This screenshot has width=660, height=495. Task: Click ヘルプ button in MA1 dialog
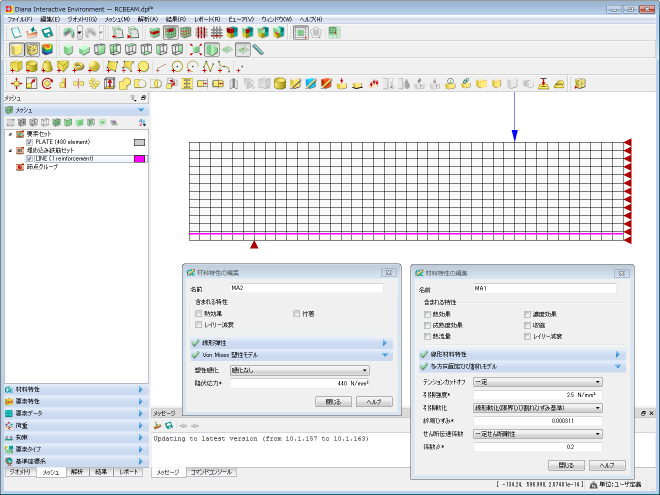point(606,465)
